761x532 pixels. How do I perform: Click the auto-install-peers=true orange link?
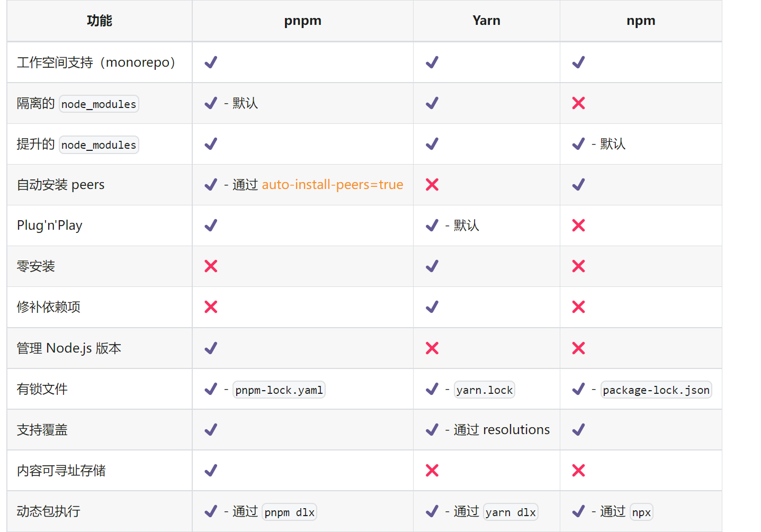coord(332,185)
